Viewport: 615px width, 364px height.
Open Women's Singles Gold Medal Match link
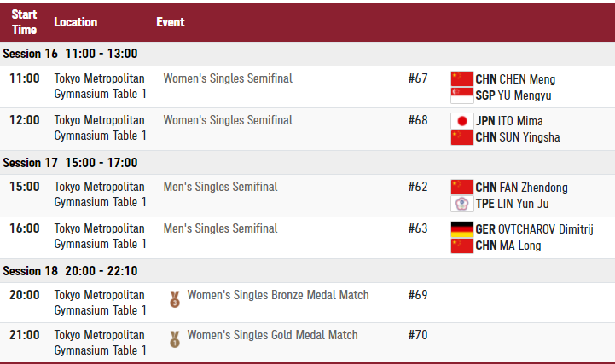coord(273,335)
